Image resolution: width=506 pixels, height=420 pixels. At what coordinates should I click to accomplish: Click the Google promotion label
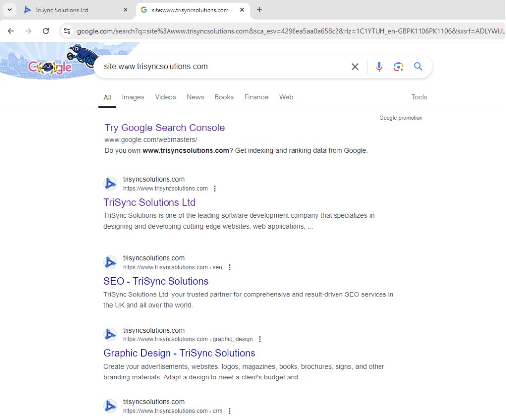[401, 118]
